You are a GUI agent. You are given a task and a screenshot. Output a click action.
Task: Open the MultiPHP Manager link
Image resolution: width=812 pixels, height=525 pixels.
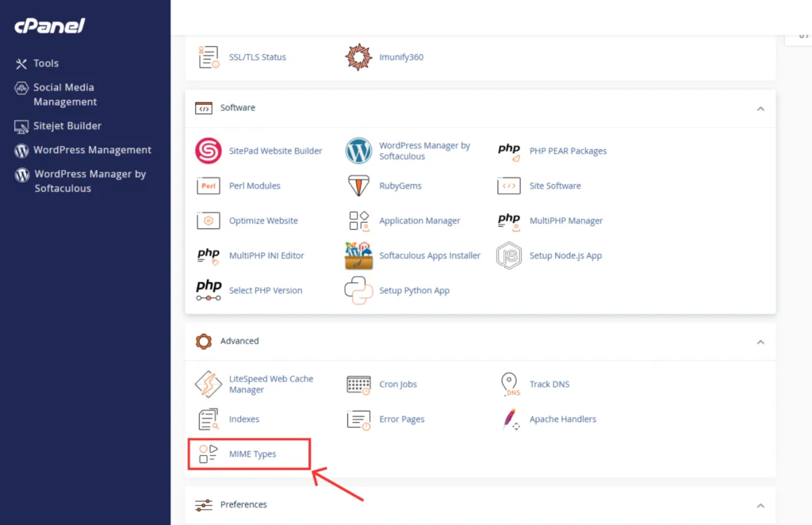click(566, 220)
